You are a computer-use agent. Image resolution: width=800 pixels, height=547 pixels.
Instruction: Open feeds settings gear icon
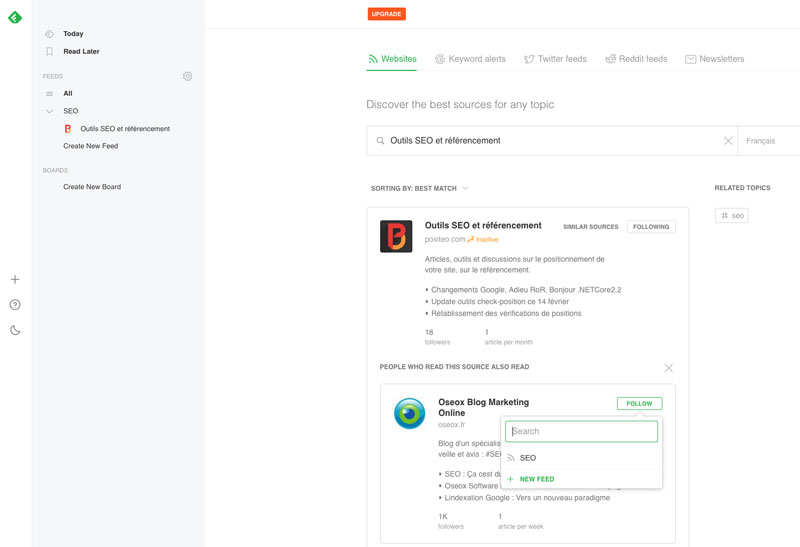click(x=187, y=76)
